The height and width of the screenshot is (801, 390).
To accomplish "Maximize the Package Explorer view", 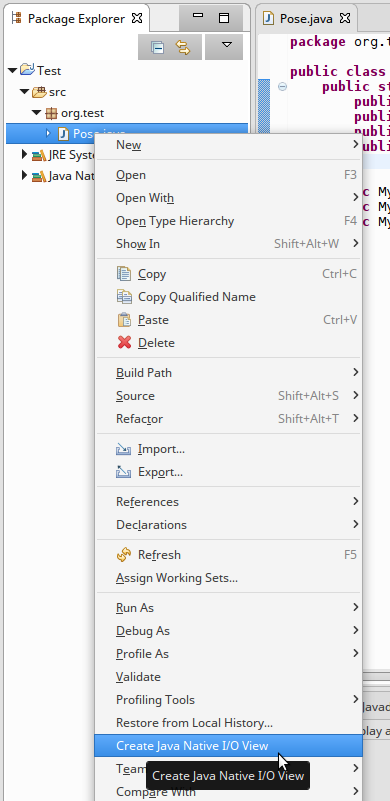I will tap(224, 18).
